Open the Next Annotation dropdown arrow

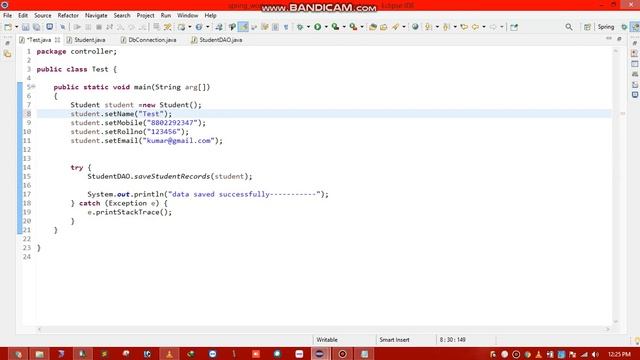pyautogui.click(x=437, y=27)
